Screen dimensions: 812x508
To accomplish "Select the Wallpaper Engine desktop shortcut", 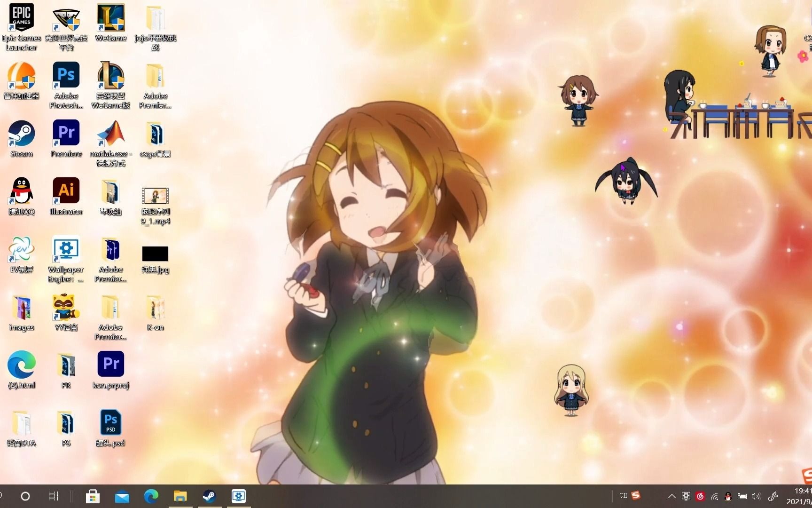I will pyautogui.click(x=66, y=259).
